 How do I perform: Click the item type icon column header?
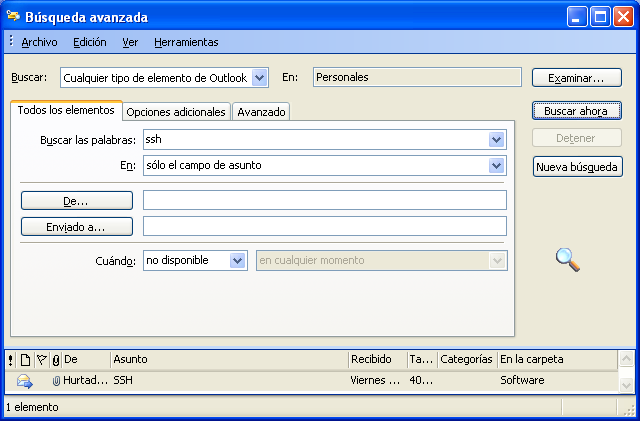click(25, 359)
